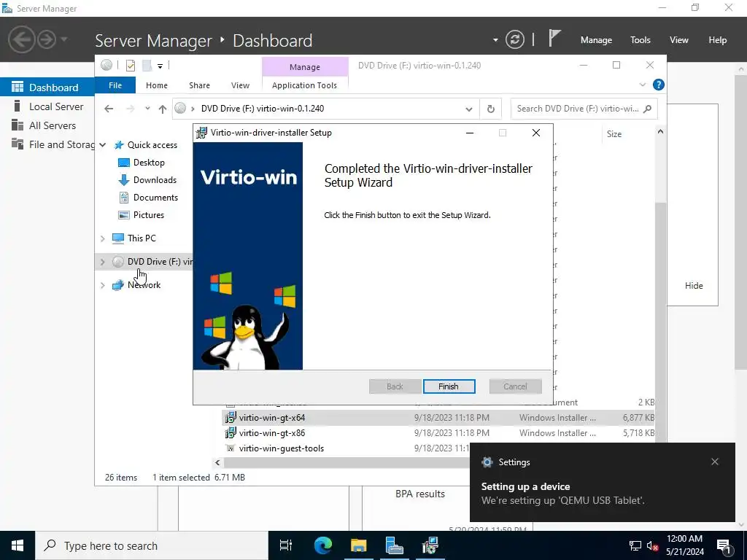Click the taskbar search box
The width and height of the screenshot is (747, 560).
[x=152, y=545]
